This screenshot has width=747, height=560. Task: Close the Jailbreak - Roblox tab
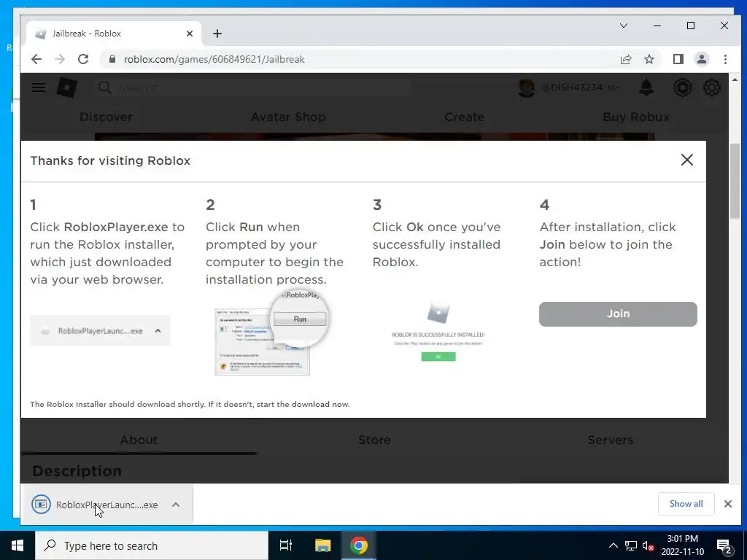coord(190,34)
